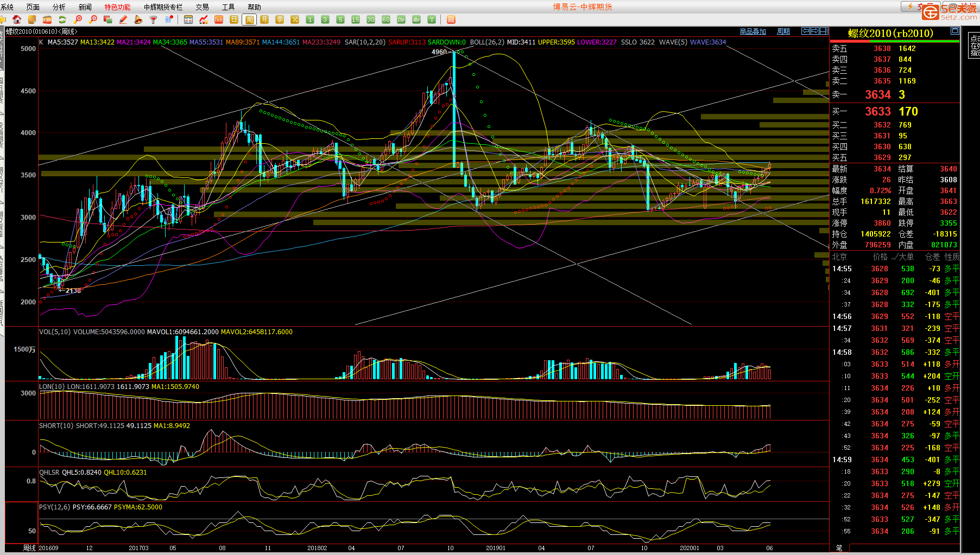Select the red pencil drawing tool

tap(123, 20)
